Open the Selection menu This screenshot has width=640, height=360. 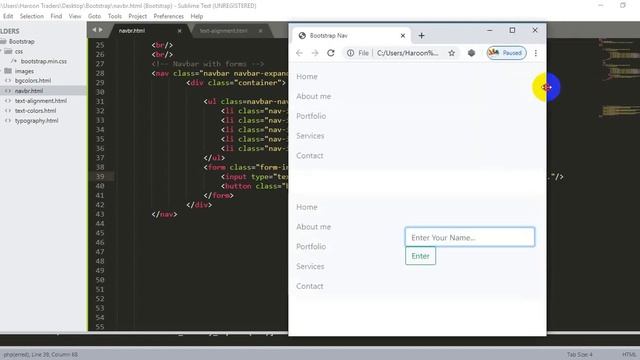(31, 16)
